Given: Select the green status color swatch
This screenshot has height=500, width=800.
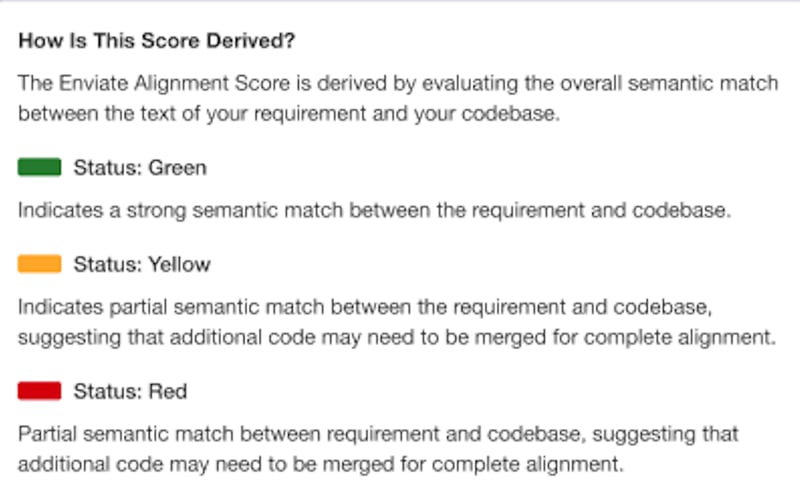Looking at the screenshot, I should [39, 167].
